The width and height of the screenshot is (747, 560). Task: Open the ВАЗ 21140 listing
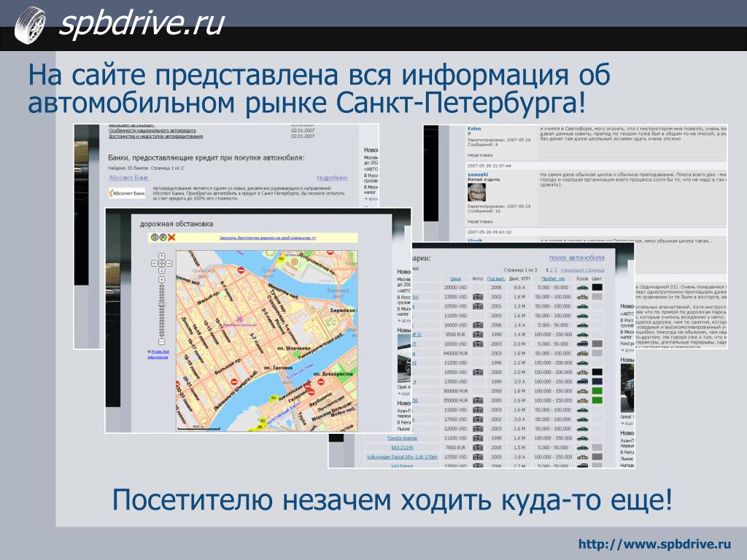point(402,448)
